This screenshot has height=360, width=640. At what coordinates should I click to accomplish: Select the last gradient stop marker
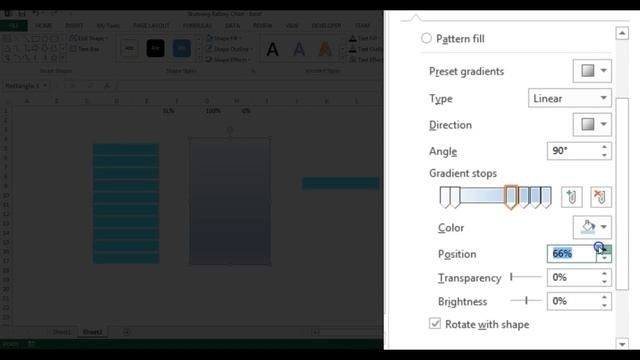(x=546, y=197)
